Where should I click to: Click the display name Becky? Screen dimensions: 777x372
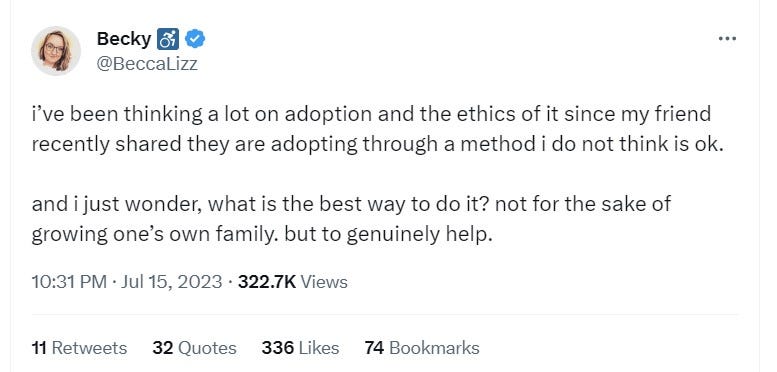coord(124,39)
